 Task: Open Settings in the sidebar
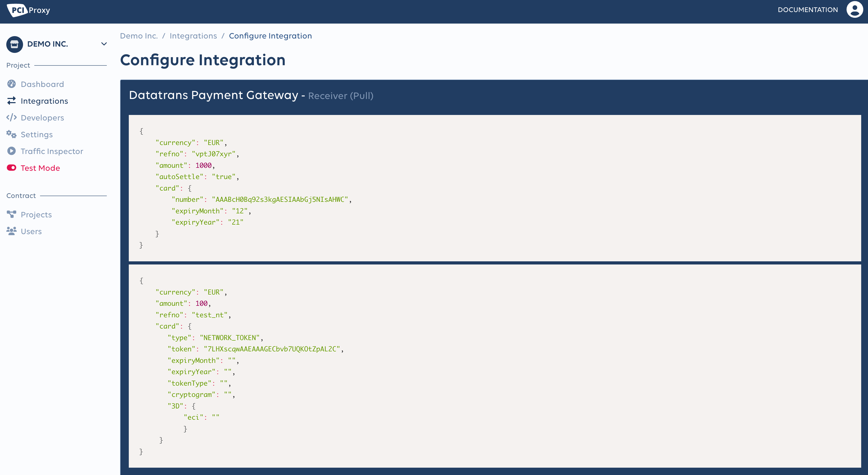point(37,135)
